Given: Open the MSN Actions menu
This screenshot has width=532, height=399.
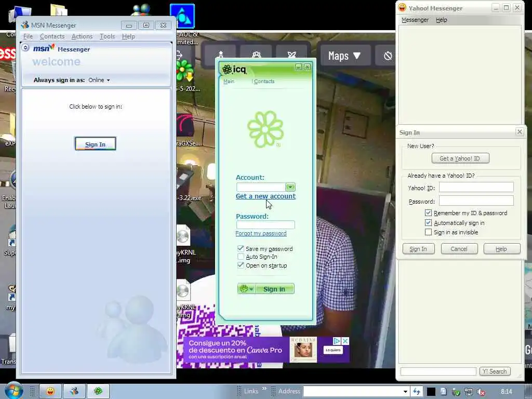Looking at the screenshot, I should point(82,36).
